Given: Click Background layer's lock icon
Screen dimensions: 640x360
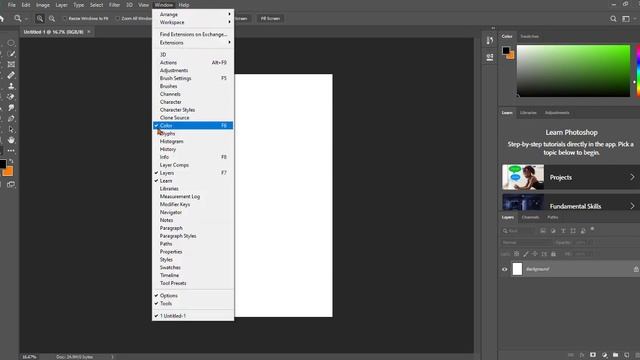Looking at the screenshot, I should [636, 269].
